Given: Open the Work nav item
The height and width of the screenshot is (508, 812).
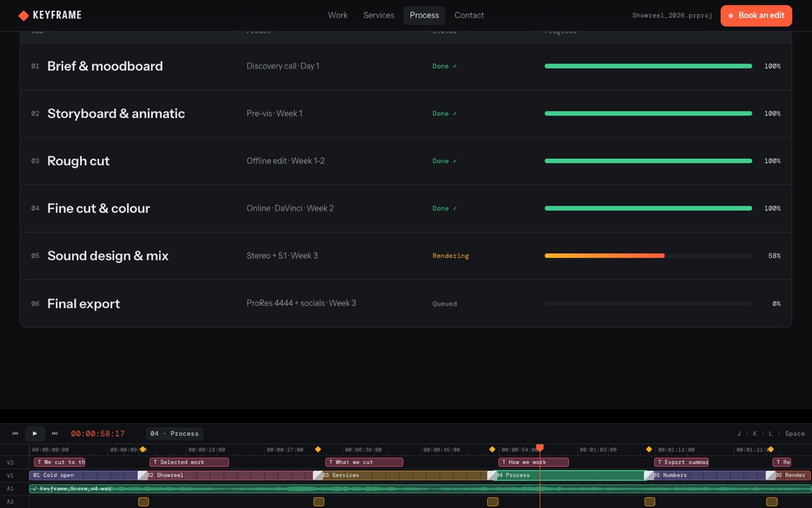Looking at the screenshot, I should pos(337,15).
